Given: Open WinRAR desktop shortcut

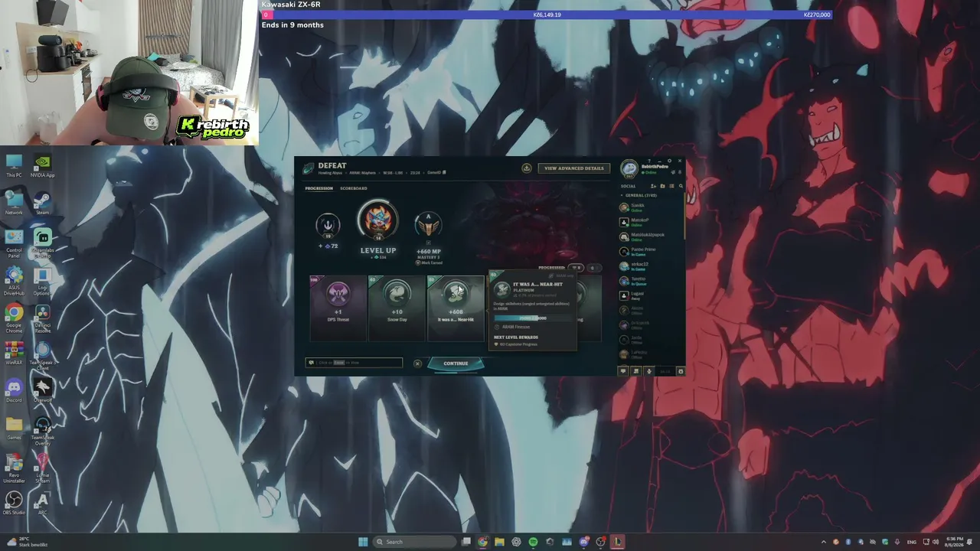Looking at the screenshot, I should 14,353.
